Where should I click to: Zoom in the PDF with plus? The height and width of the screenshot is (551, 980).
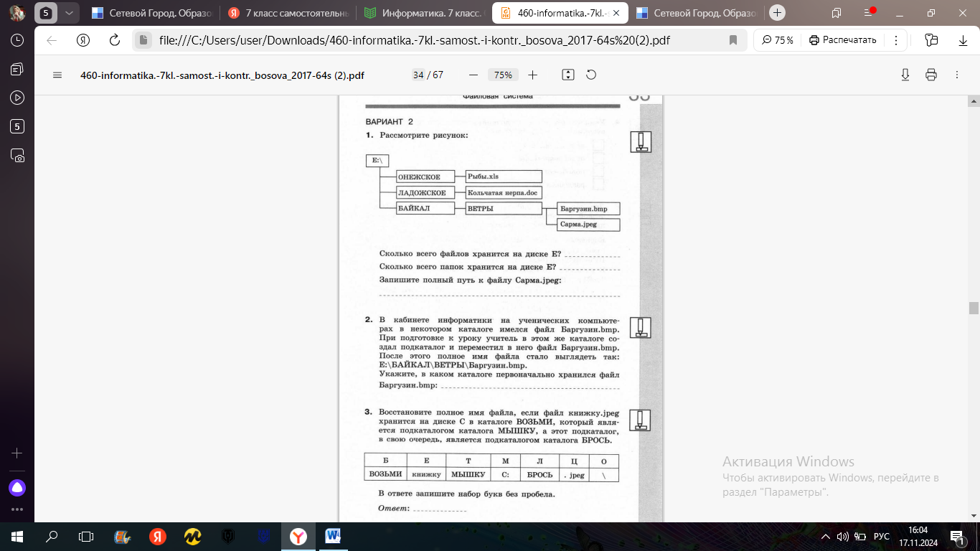pyautogui.click(x=532, y=75)
